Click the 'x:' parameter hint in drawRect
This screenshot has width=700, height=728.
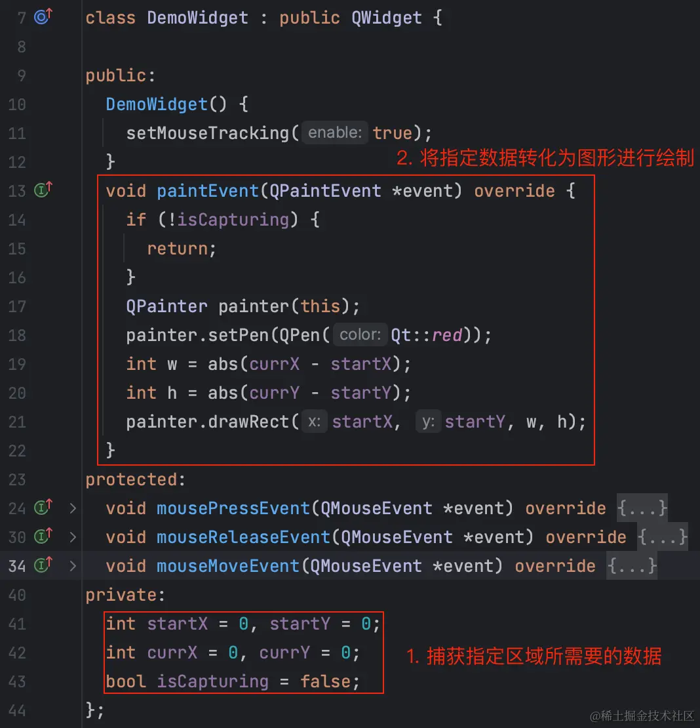click(x=314, y=422)
